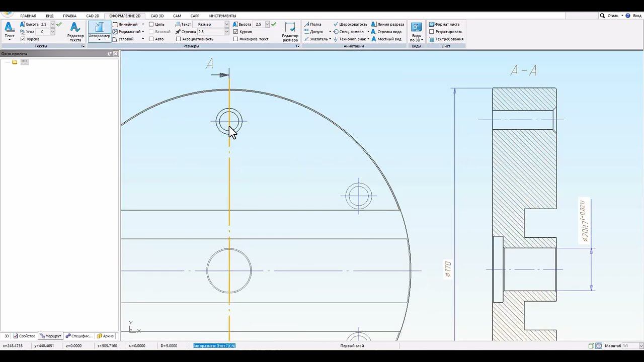The height and width of the screenshot is (362, 644).
Task: Select the project folder tree item
Action: click(15, 62)
